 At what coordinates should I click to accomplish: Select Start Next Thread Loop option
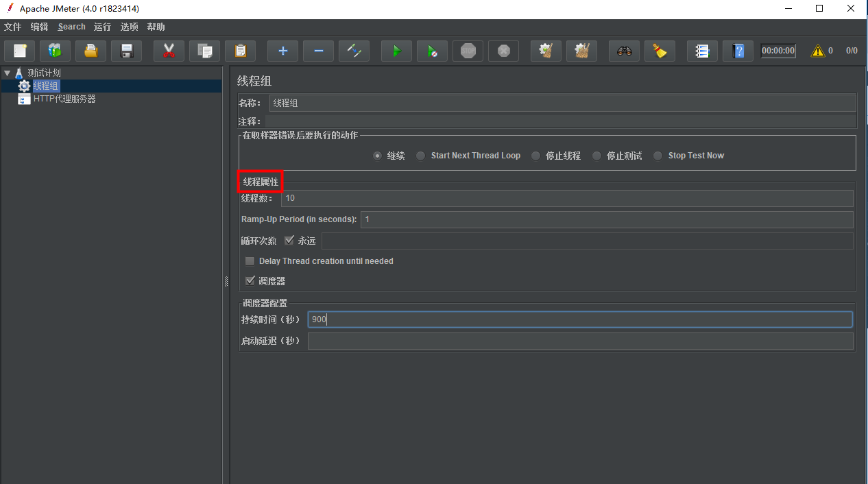point(421,156)
